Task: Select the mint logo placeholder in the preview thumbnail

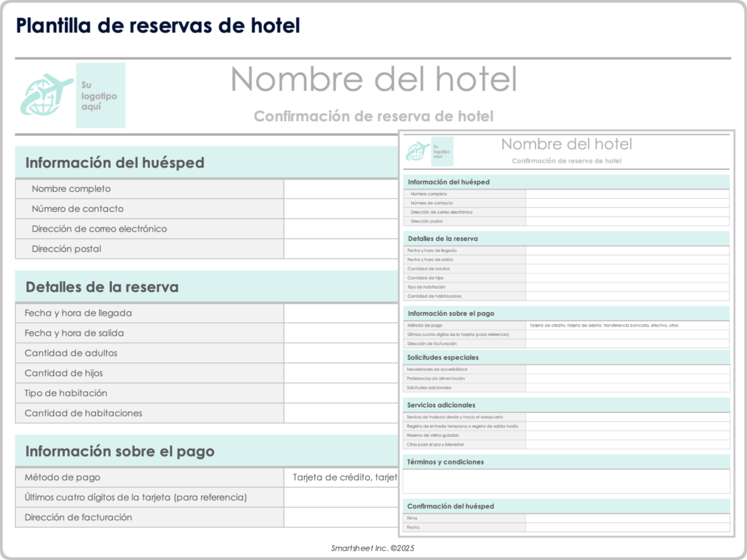Action: (442, 151)
